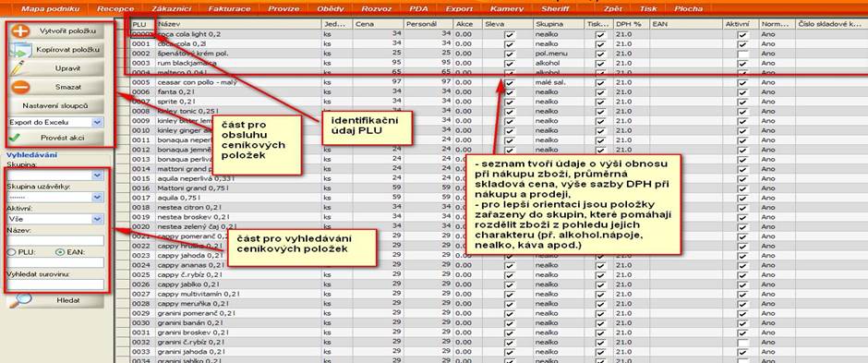The width and height of the screenshot is (868, 363).
Task: Click the Název search input field
Action: pos(55,240)
